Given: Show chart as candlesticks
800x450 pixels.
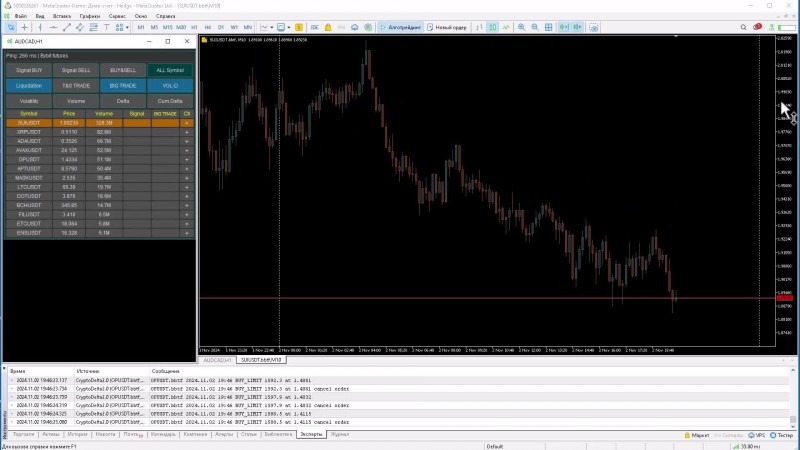Looking at the screenshot, I should (493, 28).
